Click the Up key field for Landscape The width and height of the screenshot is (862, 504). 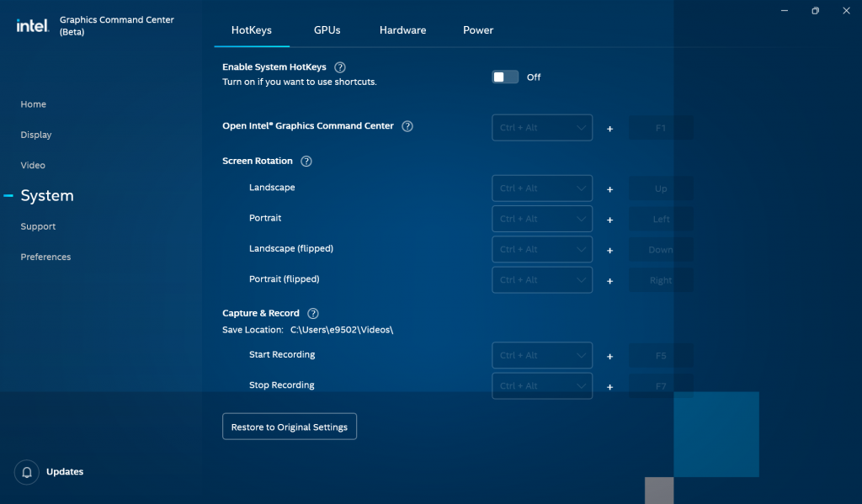pyautogui.click(x=661, y=188)
